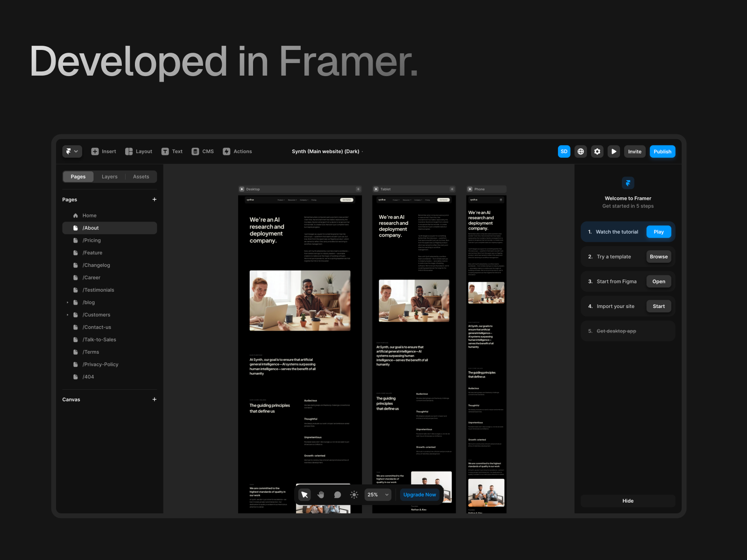
Task: Open the CMS panel
Action: 203,151
